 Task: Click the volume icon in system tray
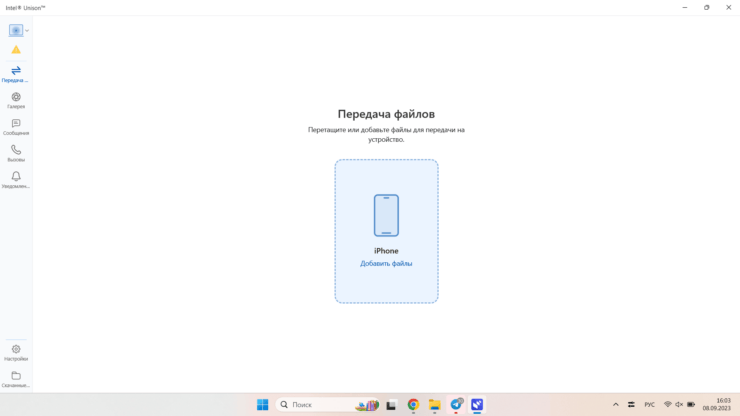tap(679, 405)
